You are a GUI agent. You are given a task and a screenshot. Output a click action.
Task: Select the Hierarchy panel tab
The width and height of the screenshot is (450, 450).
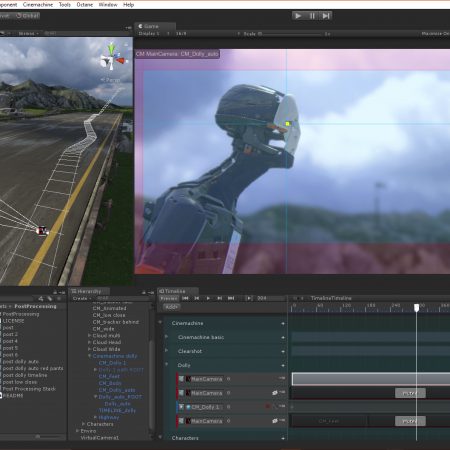[x=89, y=291]
